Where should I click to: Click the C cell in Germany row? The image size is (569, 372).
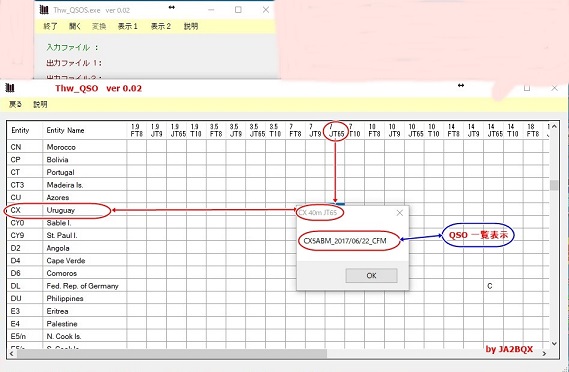490,286
